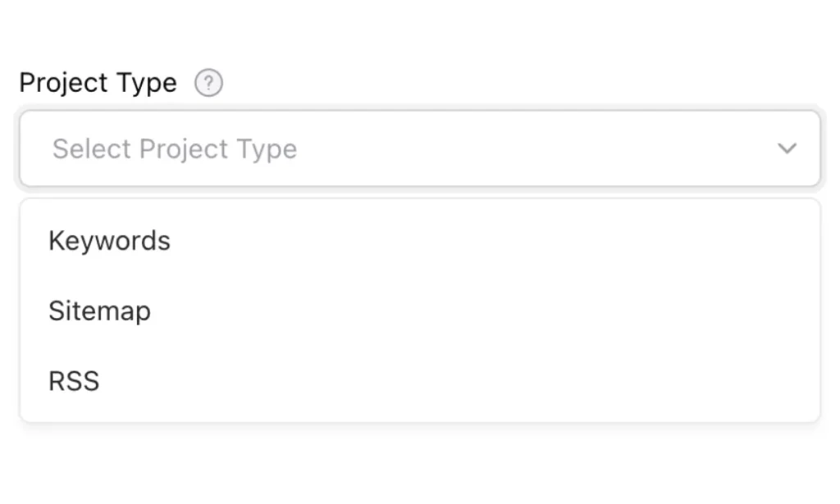The height and width of the screenshot is (504, 840).
Task: Click the Select Project Type placeholder text
Action: [175, 149]
